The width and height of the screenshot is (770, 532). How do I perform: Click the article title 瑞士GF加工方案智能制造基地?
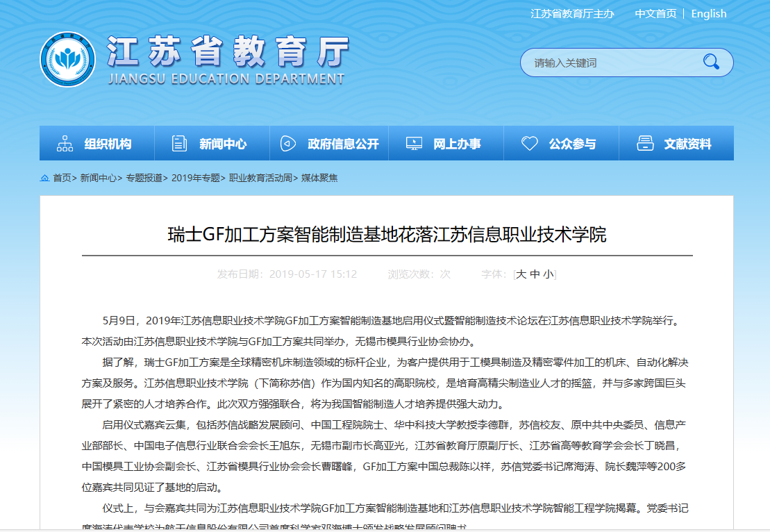pyautogui.click(x=387, y=234)
